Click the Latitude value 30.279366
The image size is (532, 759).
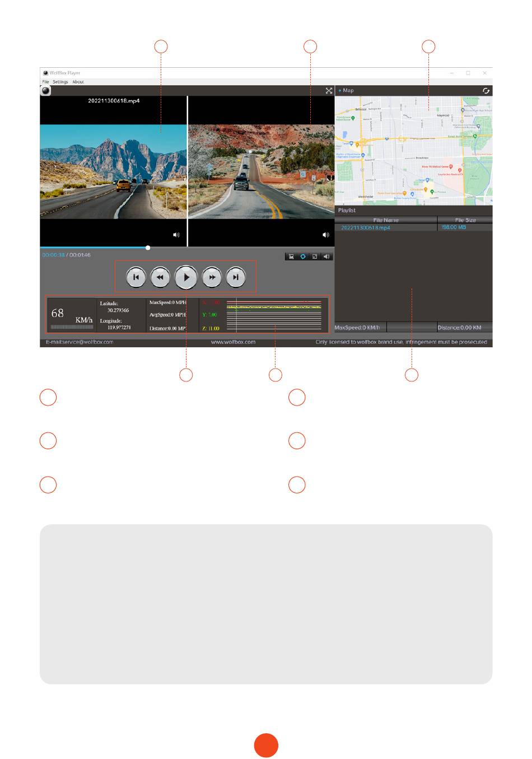(118, 310)
